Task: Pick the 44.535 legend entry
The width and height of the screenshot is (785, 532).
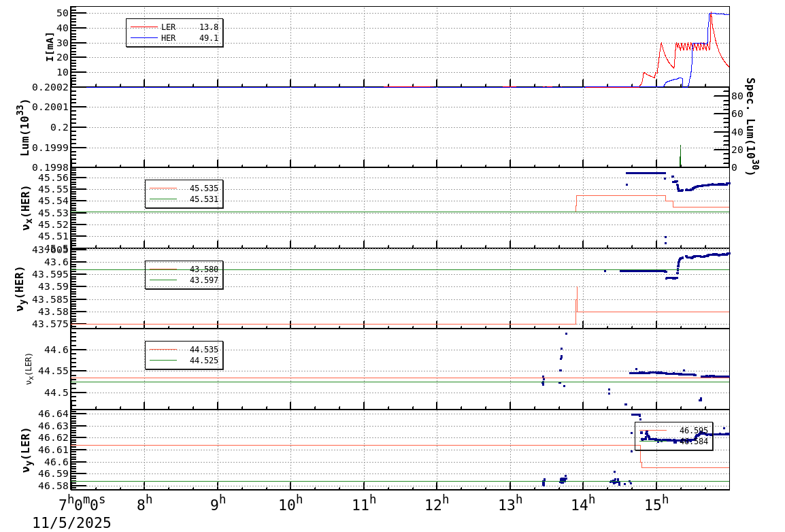Action: (184, 350)
